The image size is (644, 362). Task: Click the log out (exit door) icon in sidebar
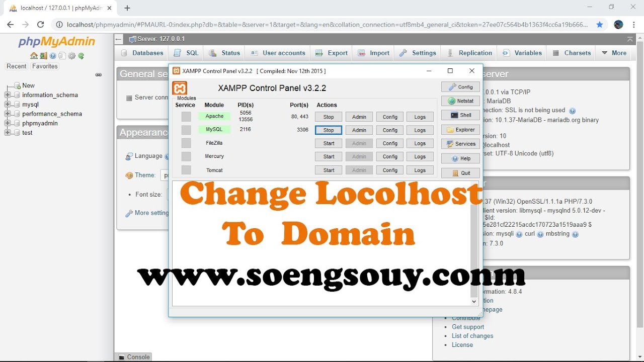[44, 56]
